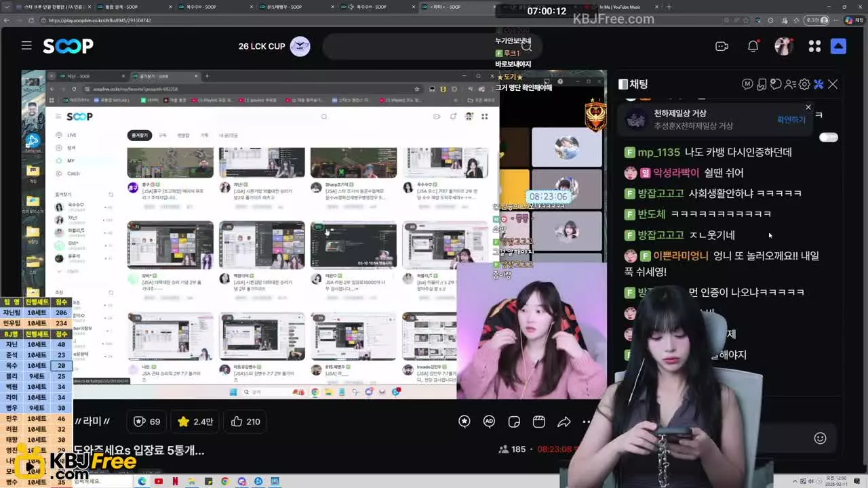
Task: Click the 확인하기 link in the chat notice
Action: (x=791, y=120)
